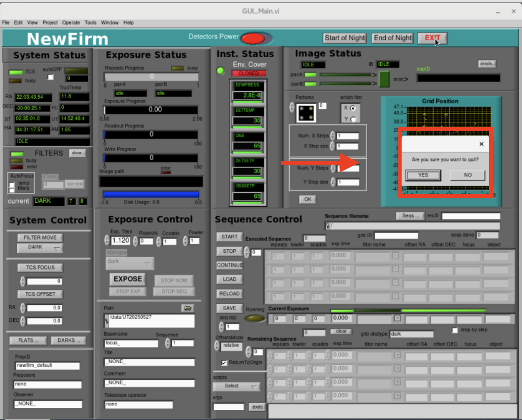Open the Tools menu
The image size is (522, 420).
click(x=90, y=22)
